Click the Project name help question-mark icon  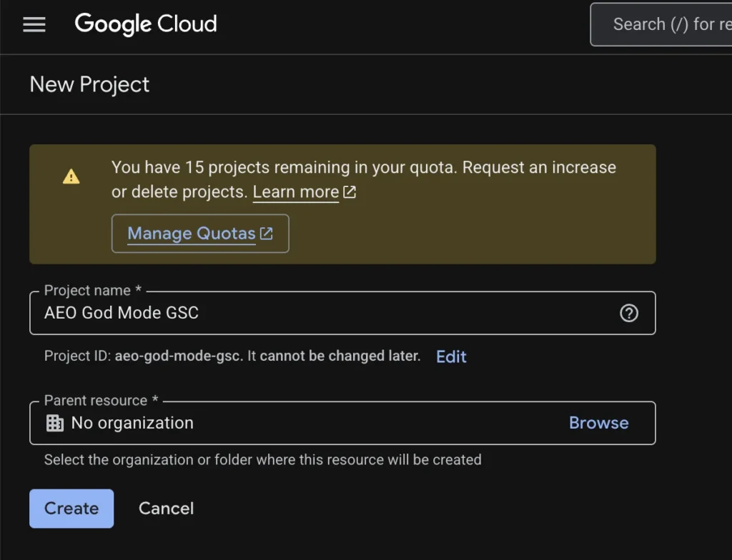[629, 313]
